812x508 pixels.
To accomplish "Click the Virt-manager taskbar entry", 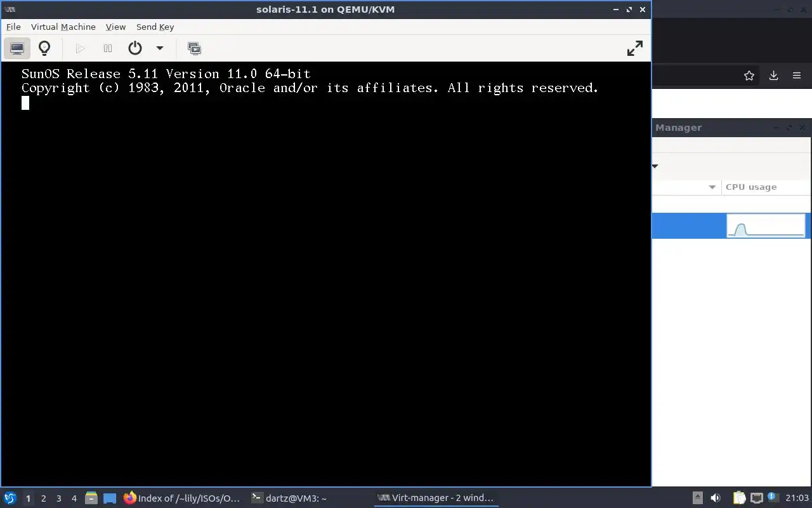I will click(436, 498).
